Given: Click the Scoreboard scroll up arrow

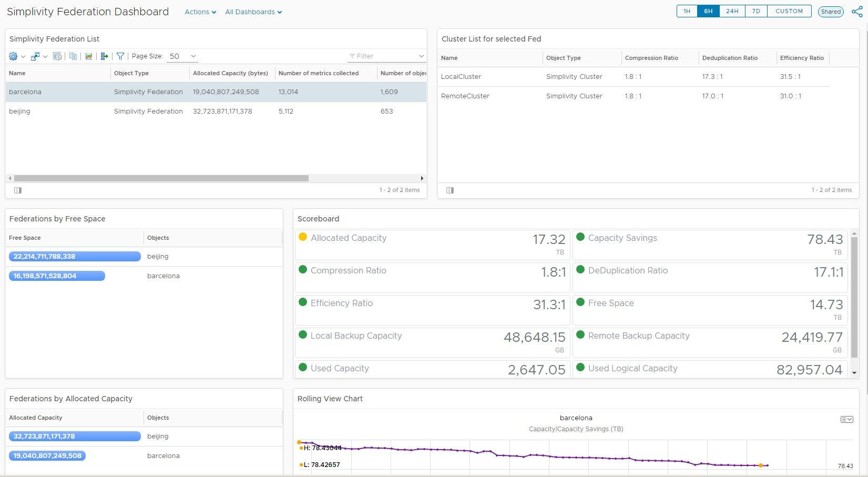Looking at the screenshot, I should pos(854,234).
